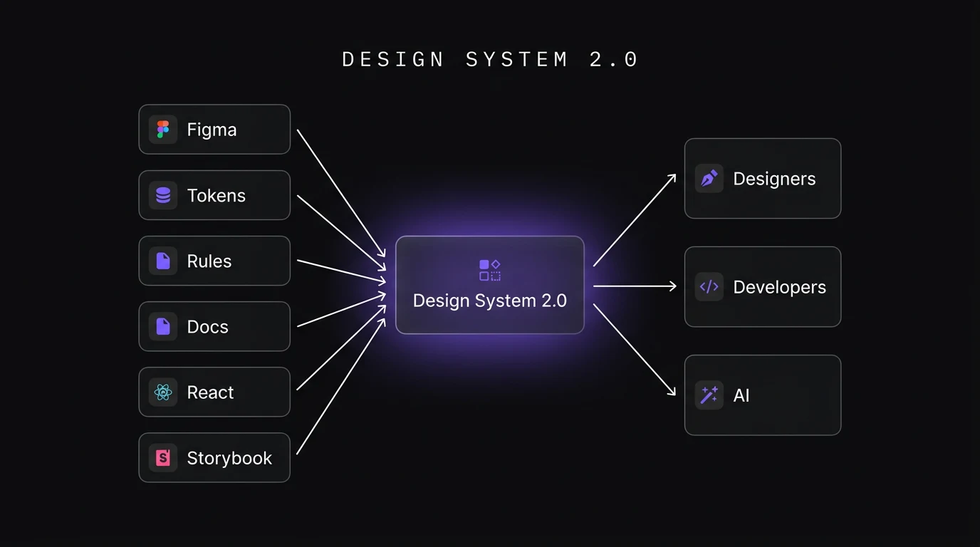This screenshot has height=547, width=980.
Task: Click the Storybook logo icon
Action: pos(163,457)
